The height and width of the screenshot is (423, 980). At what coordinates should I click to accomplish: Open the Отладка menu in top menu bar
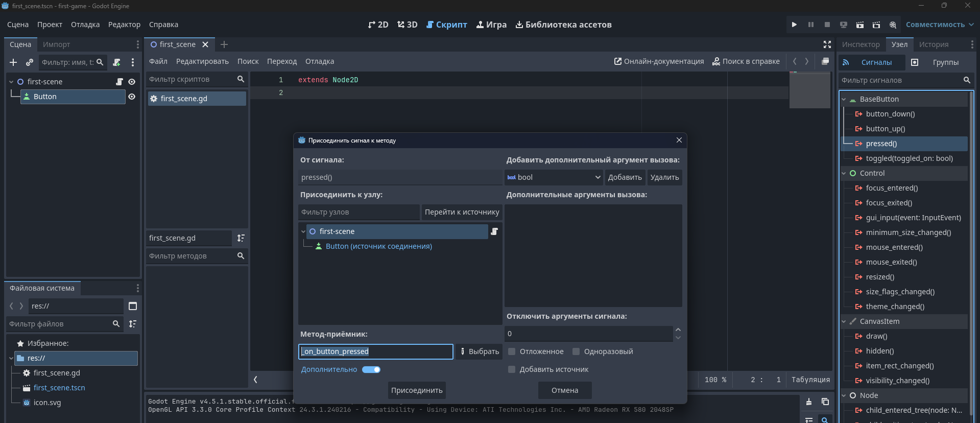tap(85, 25)
